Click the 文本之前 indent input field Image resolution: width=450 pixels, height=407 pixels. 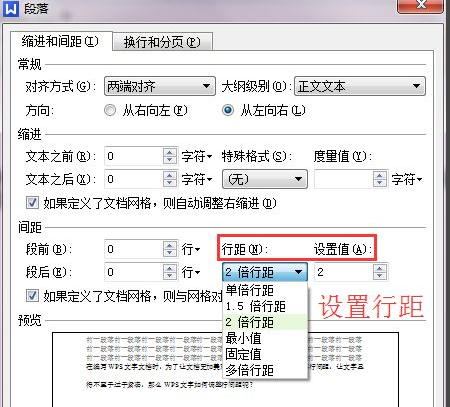[x=134, y=156]
